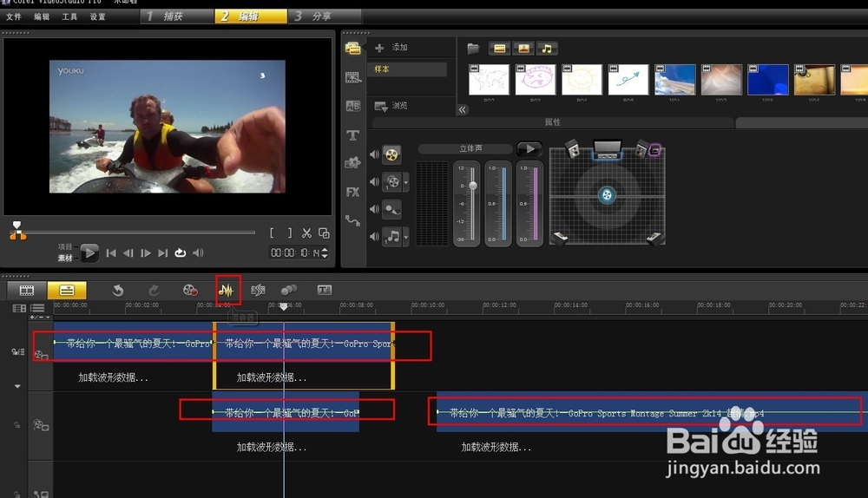
Task: Select the world map thumbnail in library
Action: [489, 80]
